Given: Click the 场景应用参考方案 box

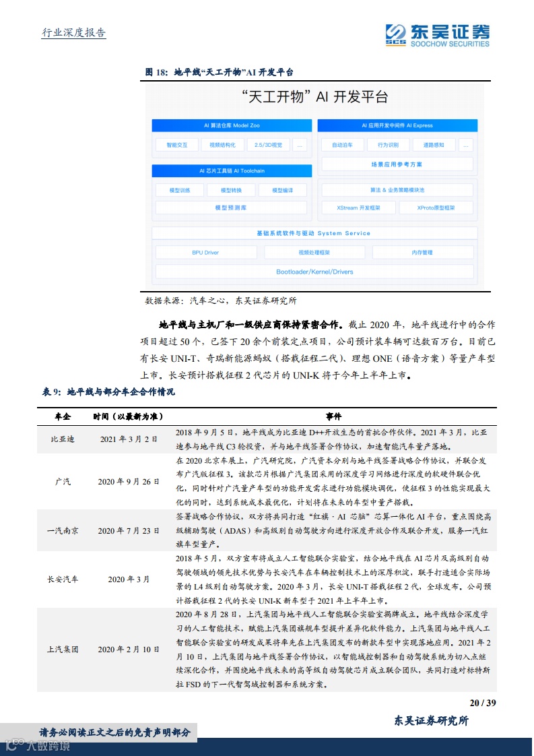Looking at the screenshot, I should (397, 164).
